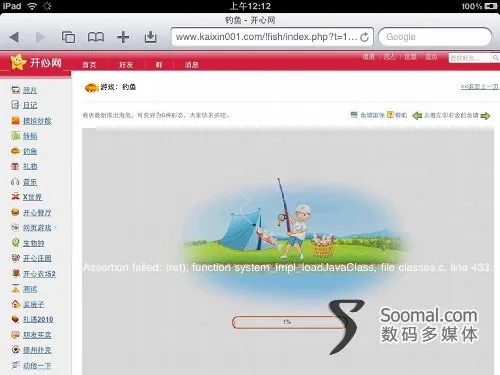Open the 钓鱼 sidebar link

pyautogui.click(x=30, y=151)
